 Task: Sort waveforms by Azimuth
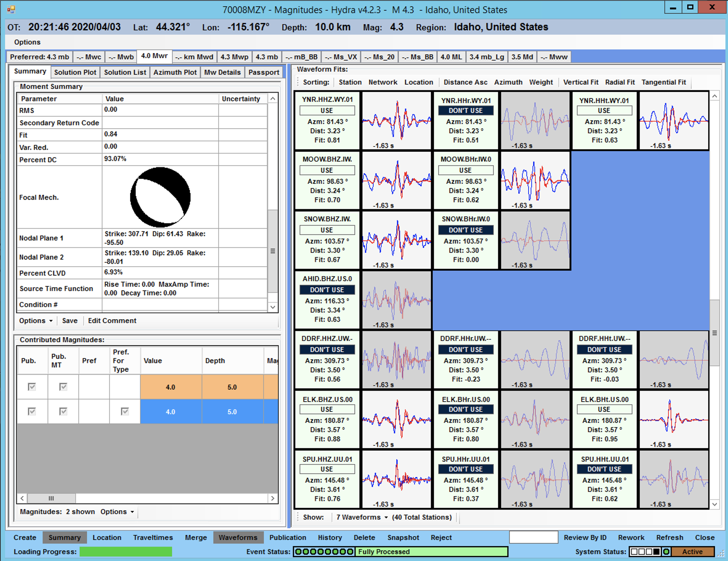508,82
